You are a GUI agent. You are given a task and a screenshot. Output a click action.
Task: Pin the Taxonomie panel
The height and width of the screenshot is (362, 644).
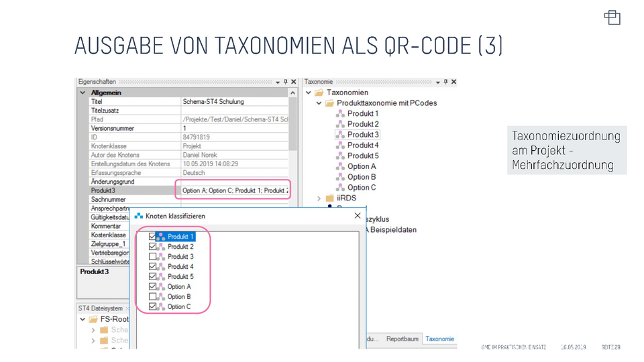point(445,82)
